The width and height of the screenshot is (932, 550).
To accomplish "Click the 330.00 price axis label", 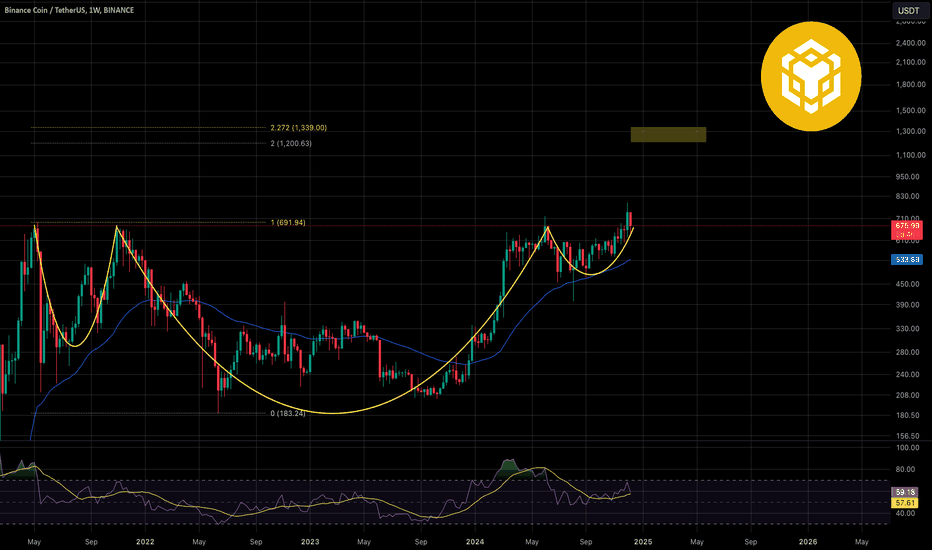I will [908, 328].
